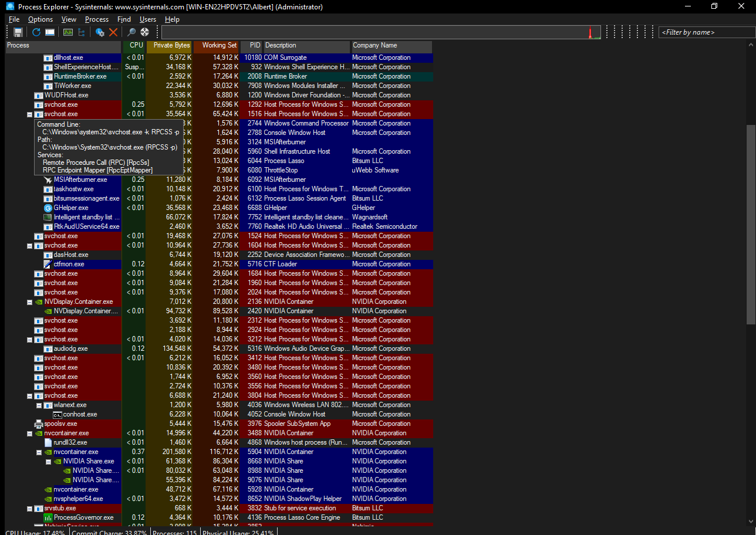Click the audiodg.exe process icon
Viewport: 756px width, 535px height.
[x=48, y=348]
